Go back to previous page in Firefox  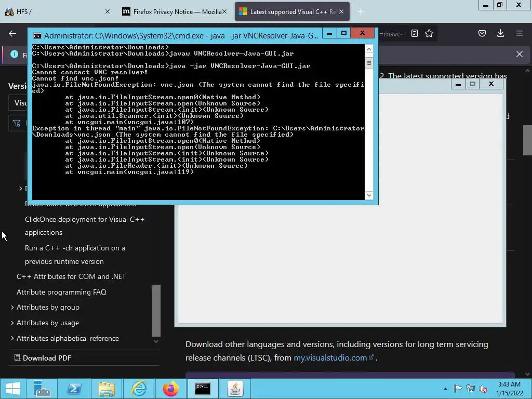click(x=12, y=33)
